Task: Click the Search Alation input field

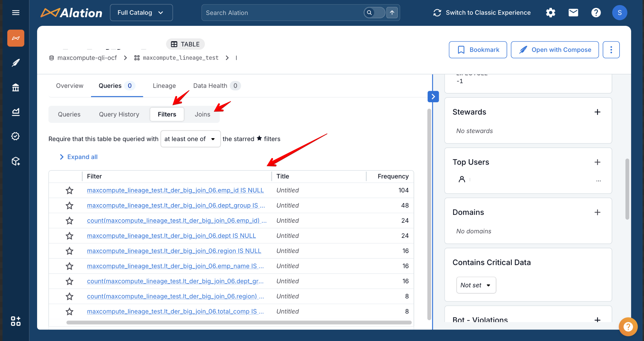Action: pos(281,13)
